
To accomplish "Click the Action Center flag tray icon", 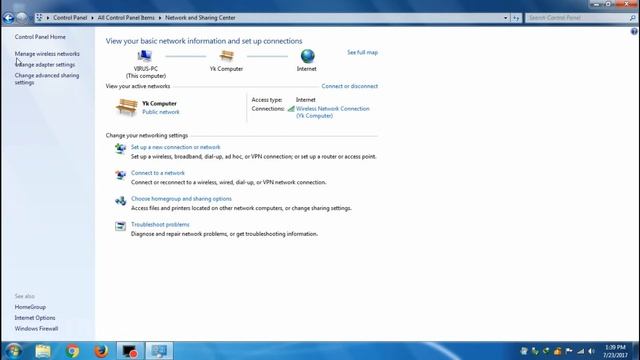I will [x=569, y=351].
